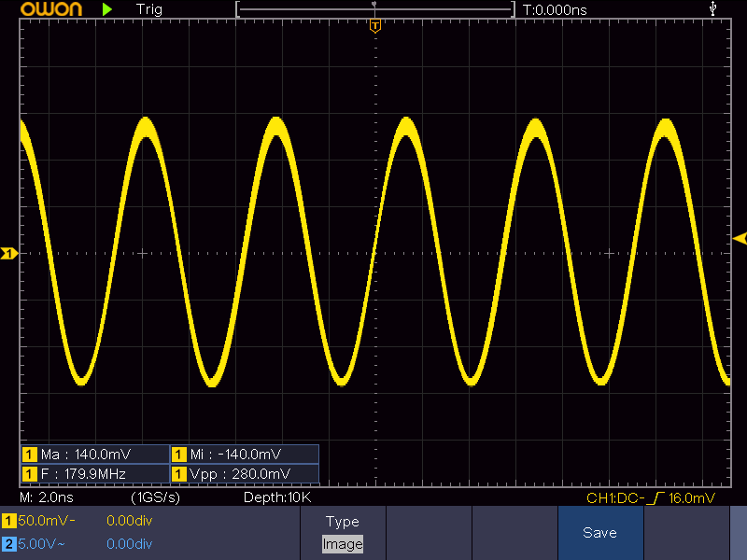Click the channel 2 0.00div offset
This screenshot has height=560, width=747.
pyautogui.click(x=129, y=544)
